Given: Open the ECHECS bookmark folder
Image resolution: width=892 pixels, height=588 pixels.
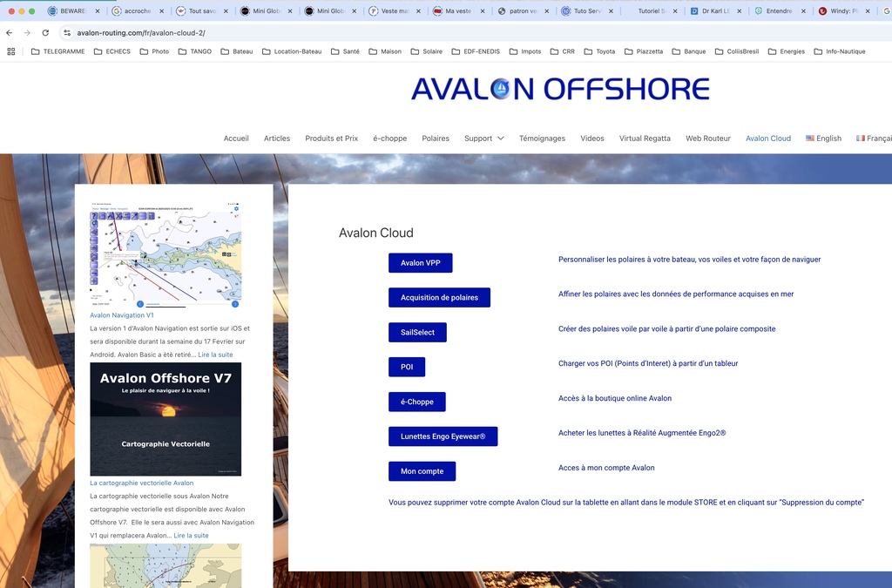Looking at the screenshot, I should [x=112, y=51].
